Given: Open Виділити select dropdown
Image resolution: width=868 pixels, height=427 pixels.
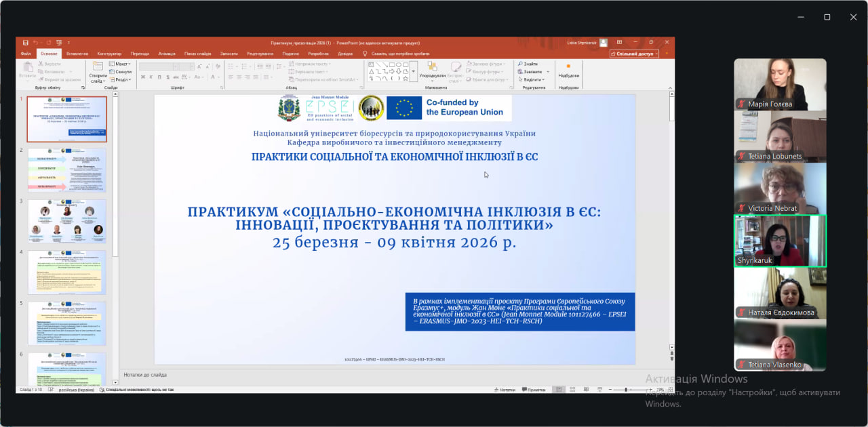Looking at the screenshot, I should (532, 79).
